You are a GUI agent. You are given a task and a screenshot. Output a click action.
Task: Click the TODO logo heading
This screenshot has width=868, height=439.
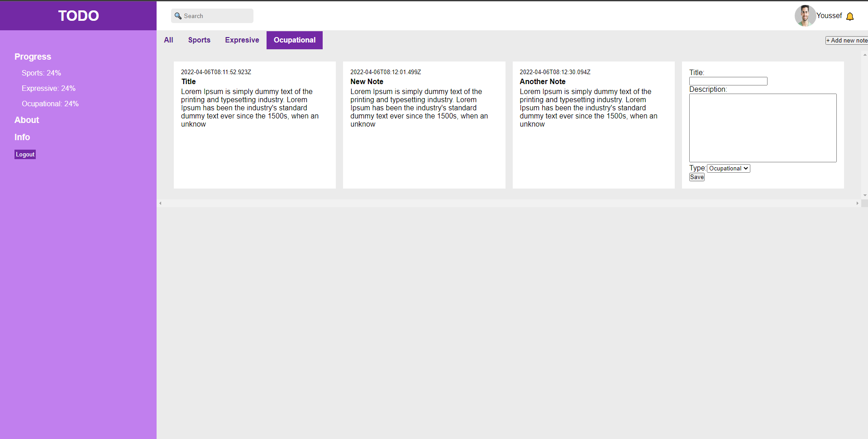click(78, 16)
